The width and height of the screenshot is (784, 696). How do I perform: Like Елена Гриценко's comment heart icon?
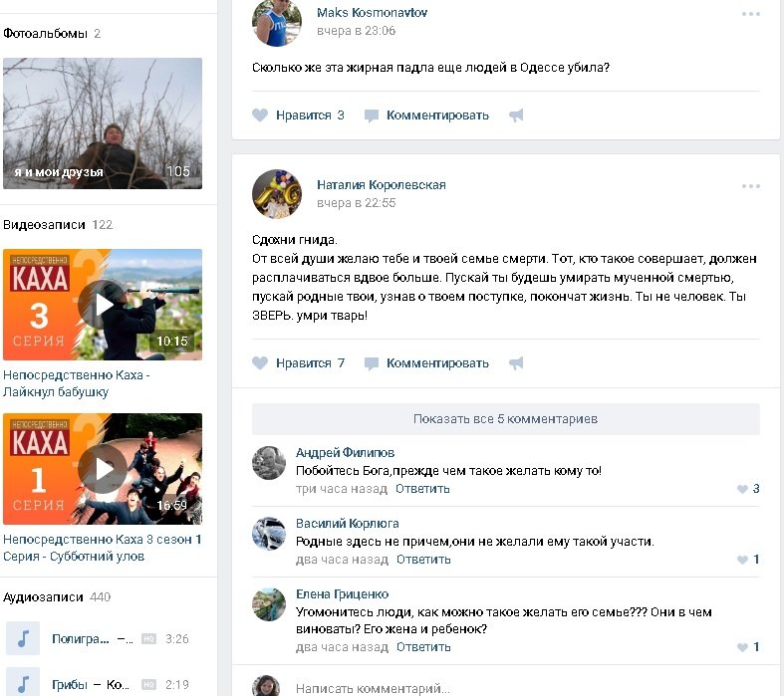click(742, 647)
